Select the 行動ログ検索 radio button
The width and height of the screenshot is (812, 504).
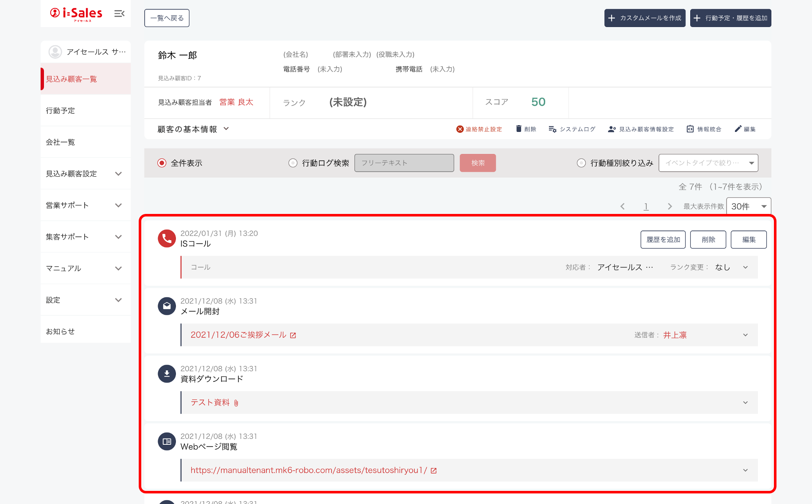[x=293, y=163]
